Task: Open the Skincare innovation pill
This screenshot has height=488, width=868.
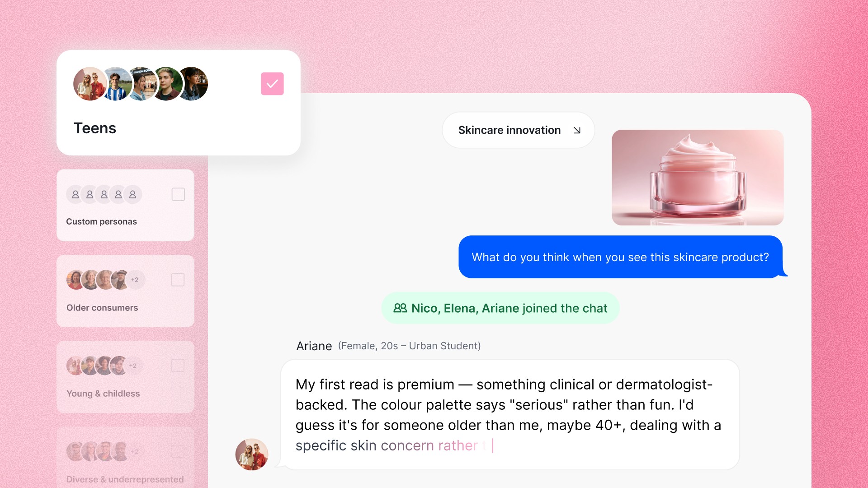Action: coord(519,130)
